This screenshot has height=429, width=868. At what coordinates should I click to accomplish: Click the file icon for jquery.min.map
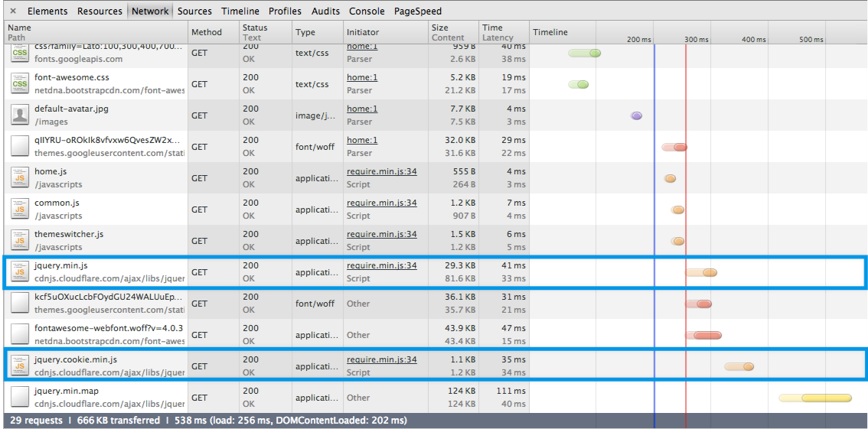(x=20, y=397)
